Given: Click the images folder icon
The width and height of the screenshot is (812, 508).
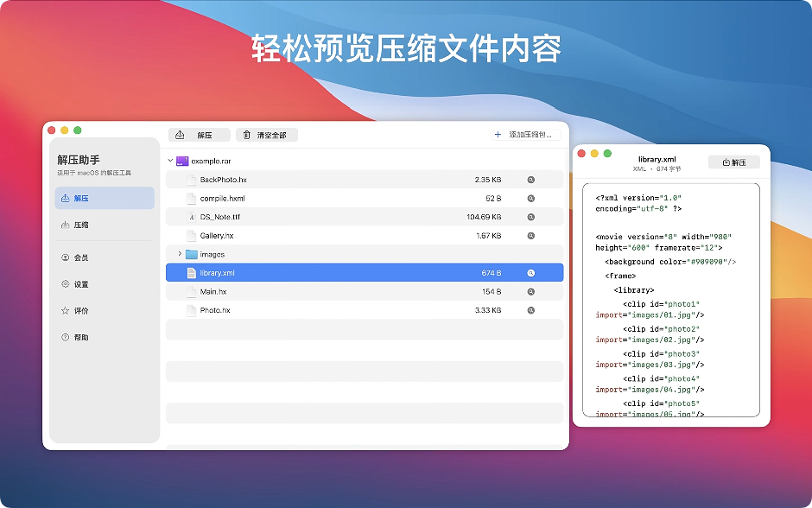Looking at the screenshot, I should pos(192,254).
